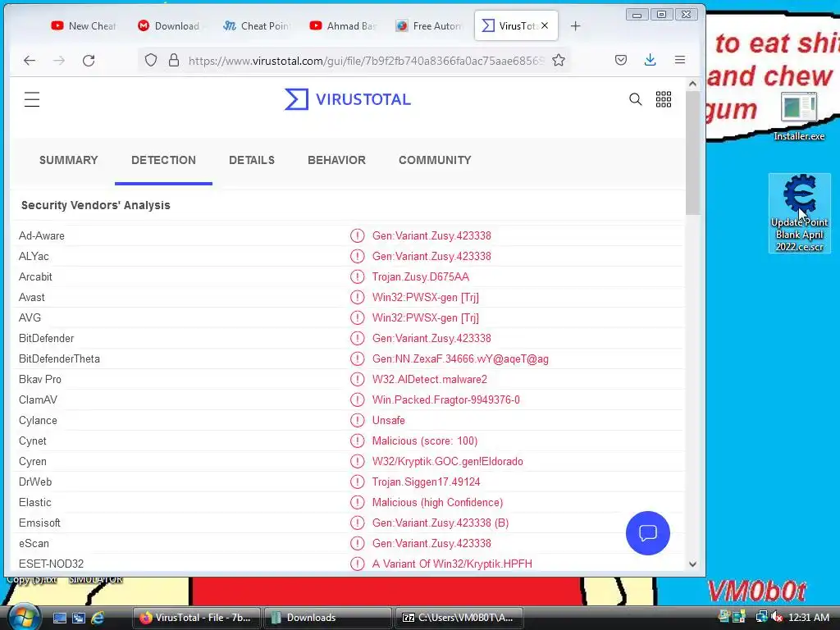Viewport: 840px width, 630px height.
Task: Go back with the browser back arrow
Action: [30, 61]
